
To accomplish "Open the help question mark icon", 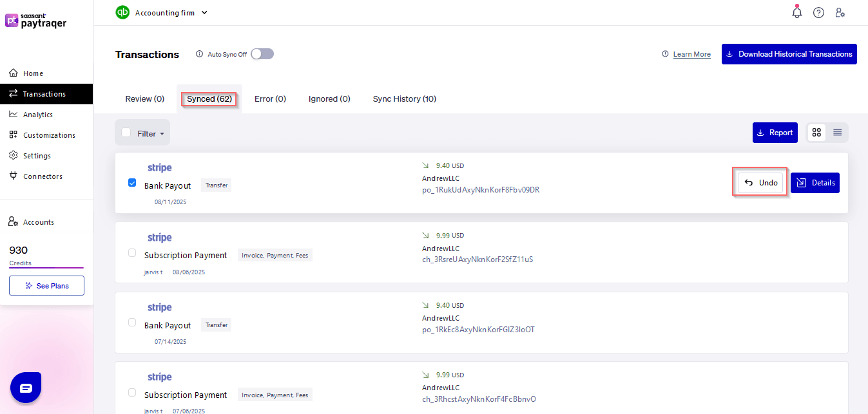I will [818, 12].
